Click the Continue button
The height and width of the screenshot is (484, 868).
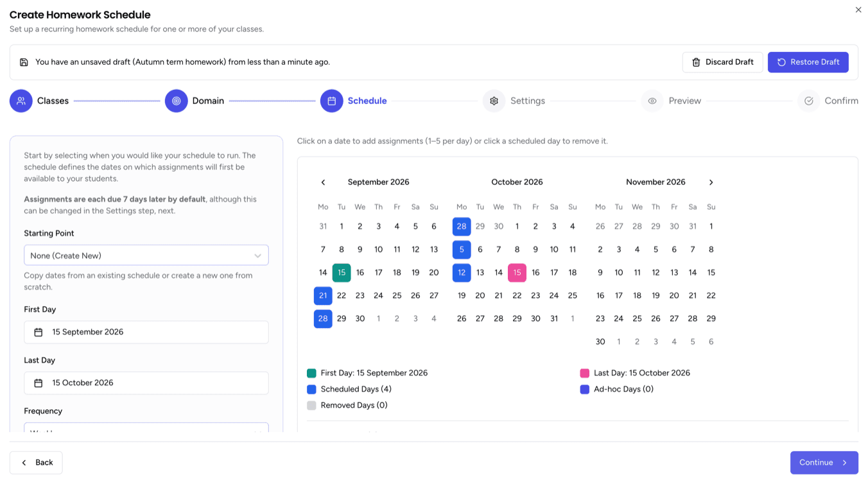pos(824,462)
